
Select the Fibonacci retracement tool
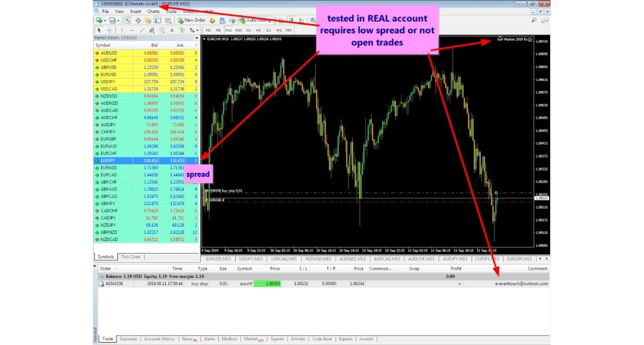[x=152, y=30]
